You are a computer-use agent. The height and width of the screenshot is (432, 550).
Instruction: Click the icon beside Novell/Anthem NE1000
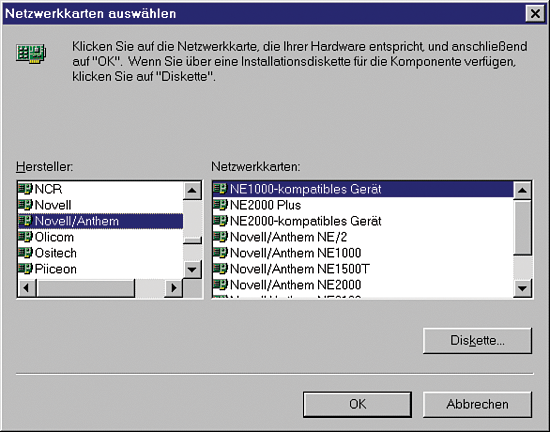220,252
